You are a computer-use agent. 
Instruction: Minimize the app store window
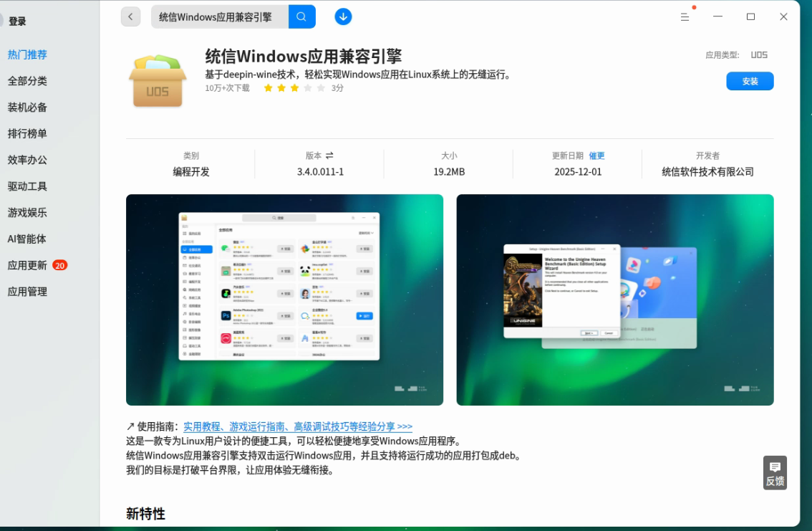(717, 16)
